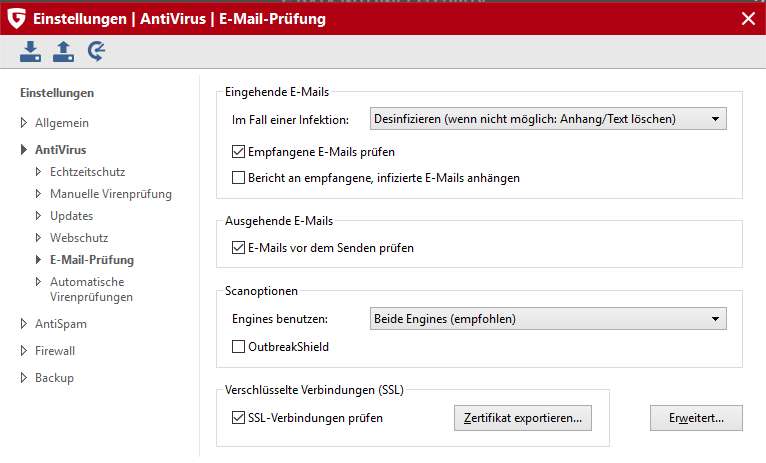Image resolution: width=766 pixels, height=463 pixels.
Task: Enable the OutbreakShield checkbox
Action: (238, 347)
